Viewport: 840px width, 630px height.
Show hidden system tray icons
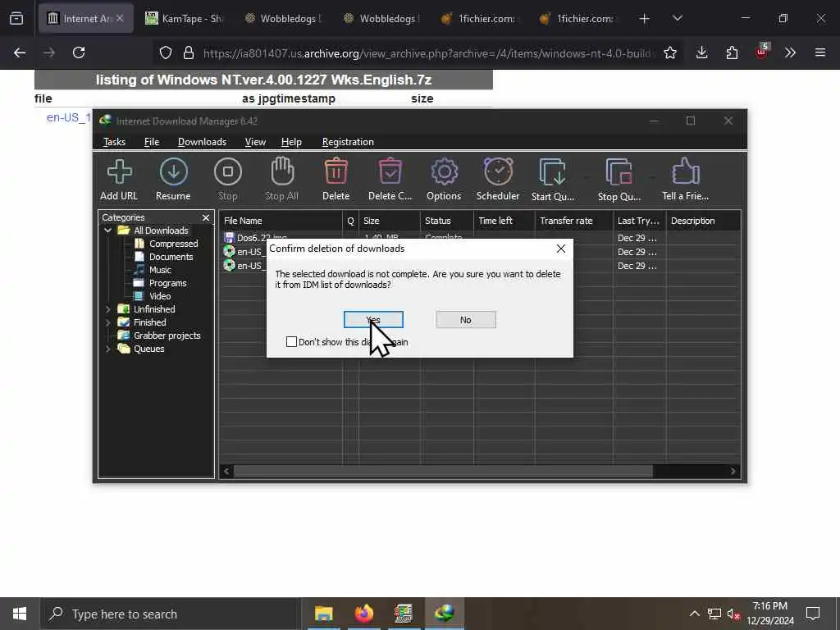point(694,614)
